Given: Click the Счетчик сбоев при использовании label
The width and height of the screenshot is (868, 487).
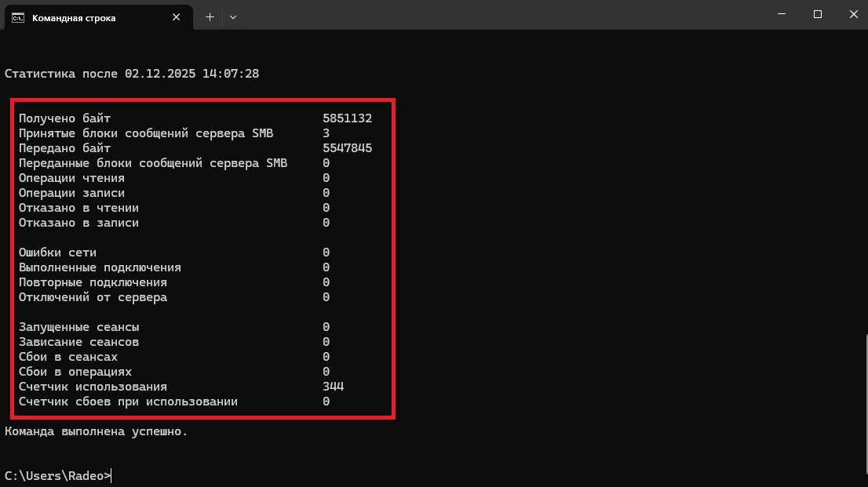Looking at the screenshot, I should [x=128, y=402].
